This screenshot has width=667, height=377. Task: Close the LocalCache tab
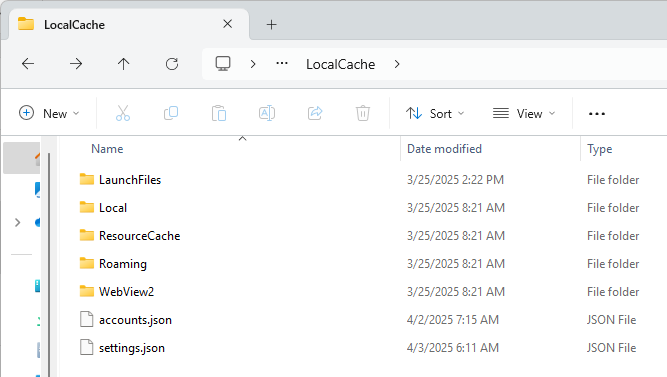pyautogui.click(x=228, y=24)
